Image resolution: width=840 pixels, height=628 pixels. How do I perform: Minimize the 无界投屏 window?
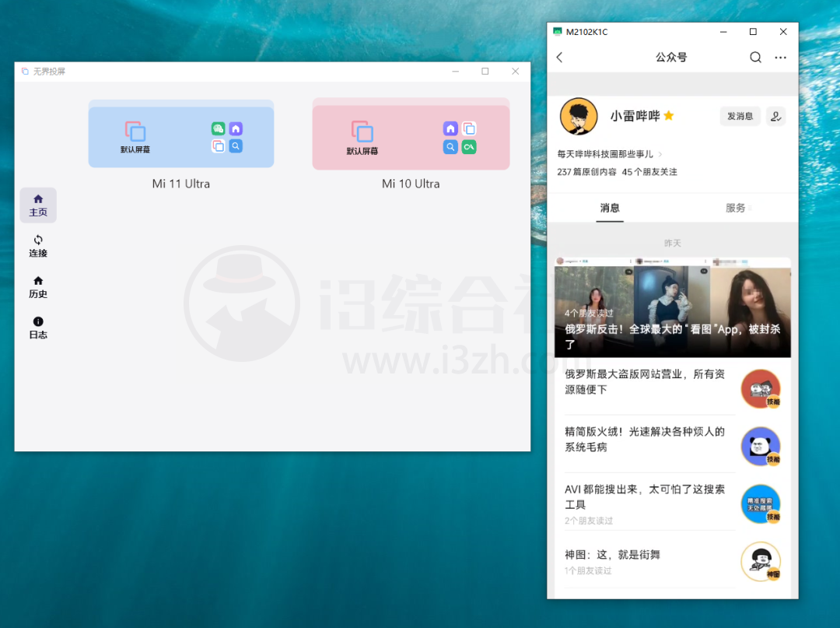(x=455, y=72)
